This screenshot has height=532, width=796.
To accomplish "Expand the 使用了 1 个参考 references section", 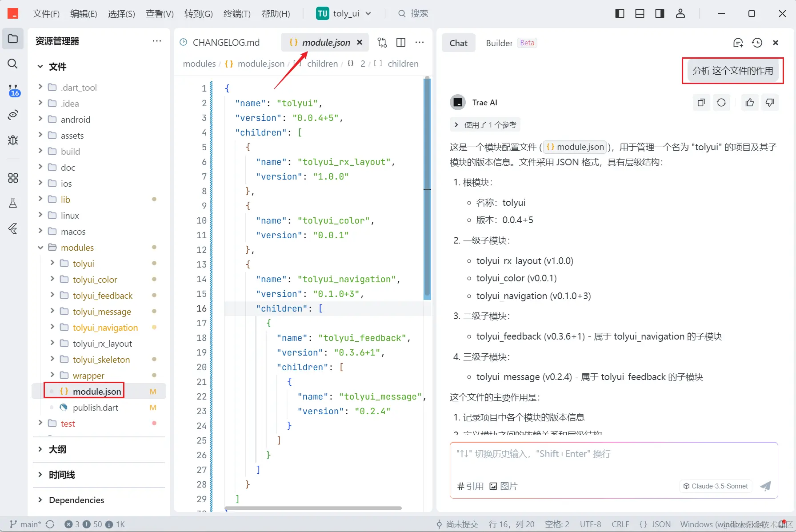I will tap(485, 125).
